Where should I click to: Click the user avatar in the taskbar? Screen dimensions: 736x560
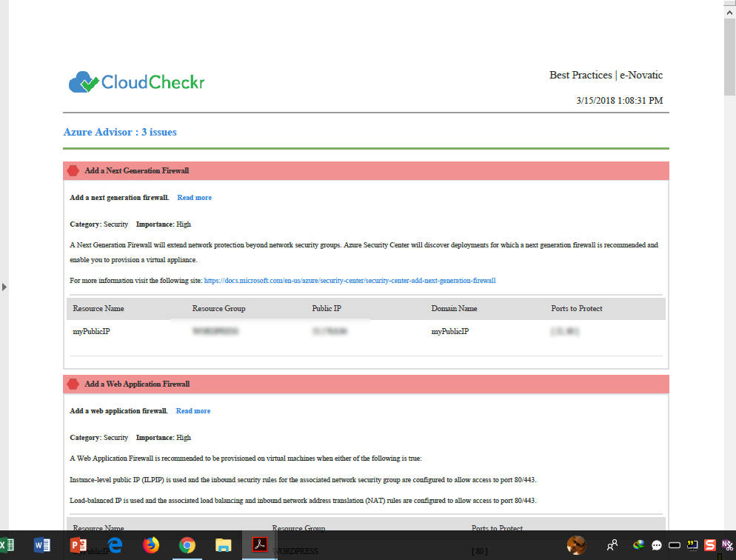coord(576,545)
